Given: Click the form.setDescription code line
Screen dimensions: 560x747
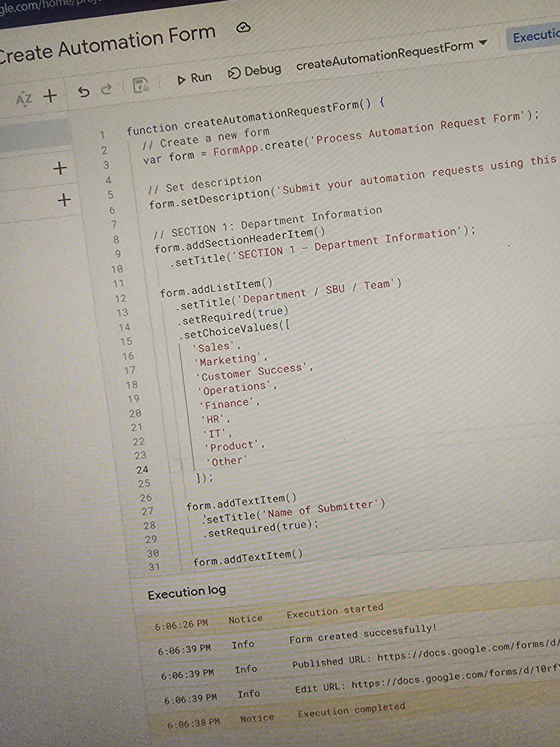Looking at the screenshot, I should point(352,182).
